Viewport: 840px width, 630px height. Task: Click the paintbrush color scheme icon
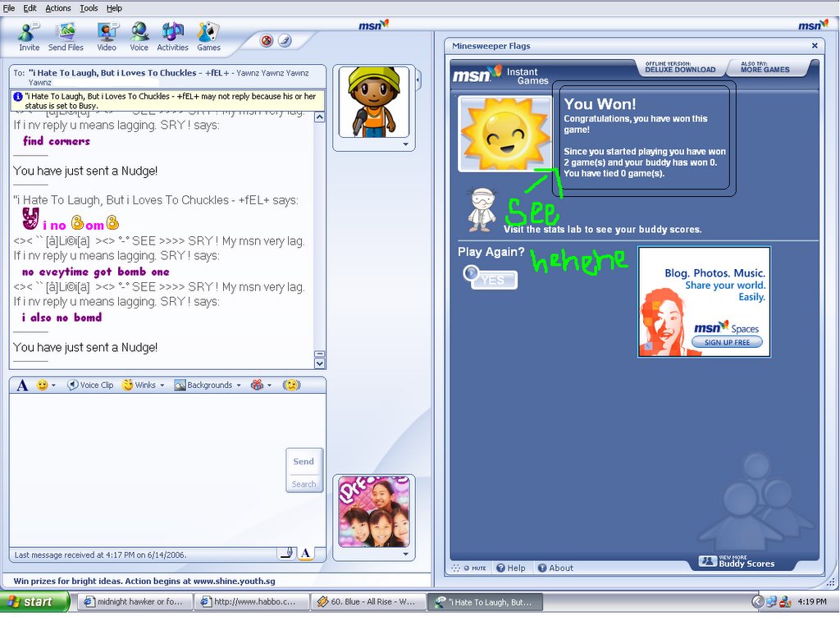[x=285, y=41]
